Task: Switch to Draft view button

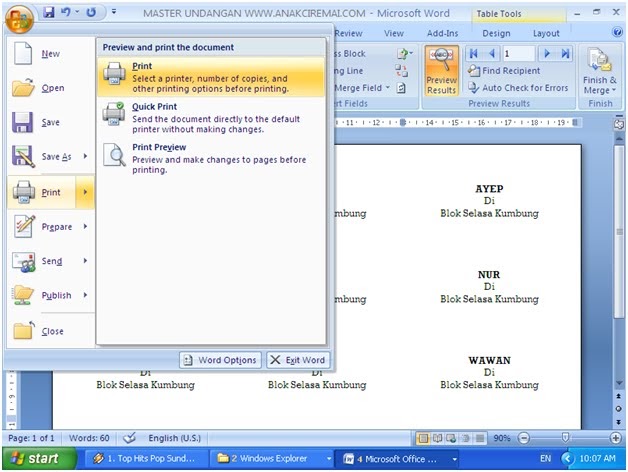Action: [x=480, y=438]
